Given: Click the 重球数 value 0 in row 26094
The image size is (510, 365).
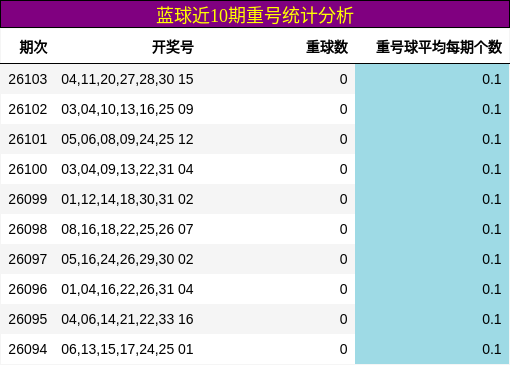Looking at the screenshot, I should coord(344,349).
